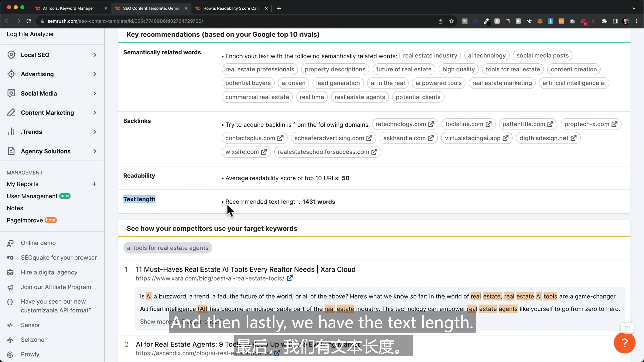Click the askhandle.com backlink chip
This screenshot has width=644, height=362.
pos(409,138)
